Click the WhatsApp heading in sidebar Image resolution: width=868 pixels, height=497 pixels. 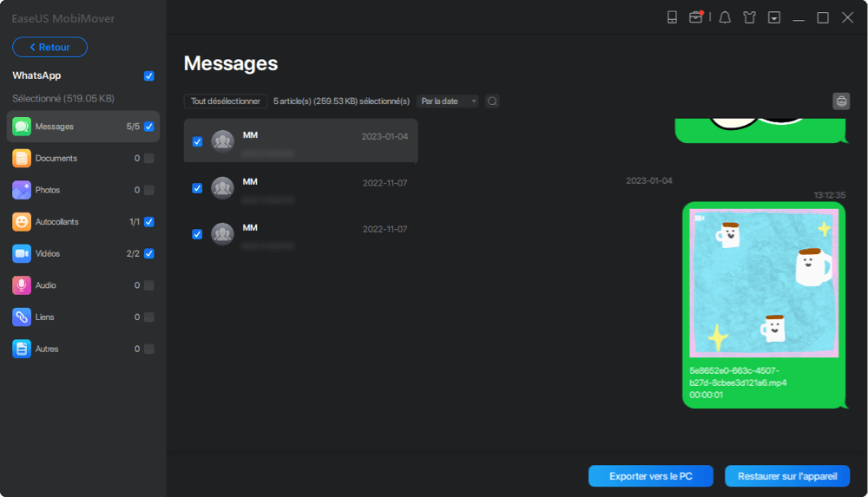pos(36,75)
